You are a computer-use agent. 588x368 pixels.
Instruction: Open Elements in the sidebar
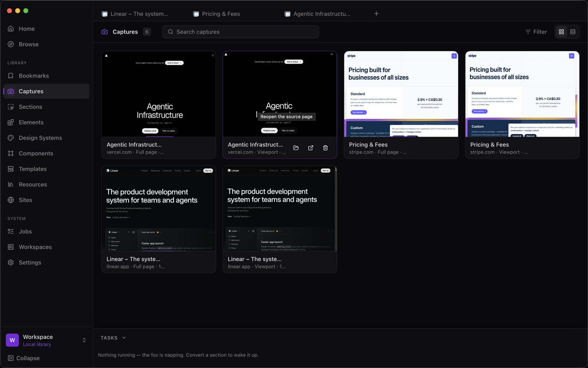click(46, 122)
